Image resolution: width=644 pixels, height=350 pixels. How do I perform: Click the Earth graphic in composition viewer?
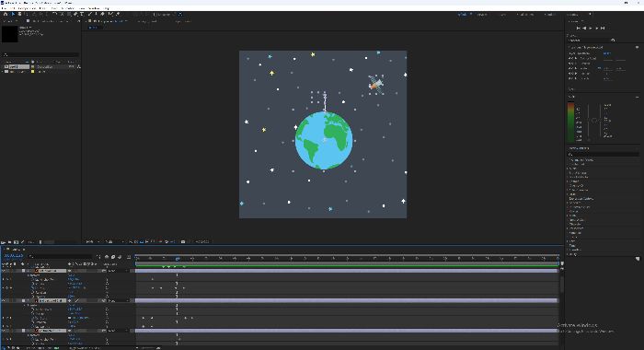tap(324, 140)
